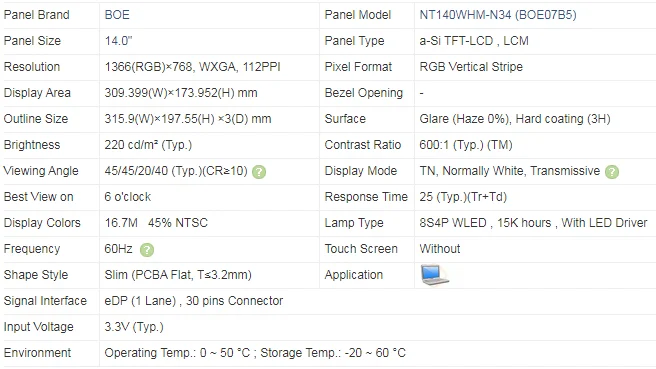Click help icon beside 60Hz frequency
656x369 pixels.
pyautogui.click(x=147, y=250)
